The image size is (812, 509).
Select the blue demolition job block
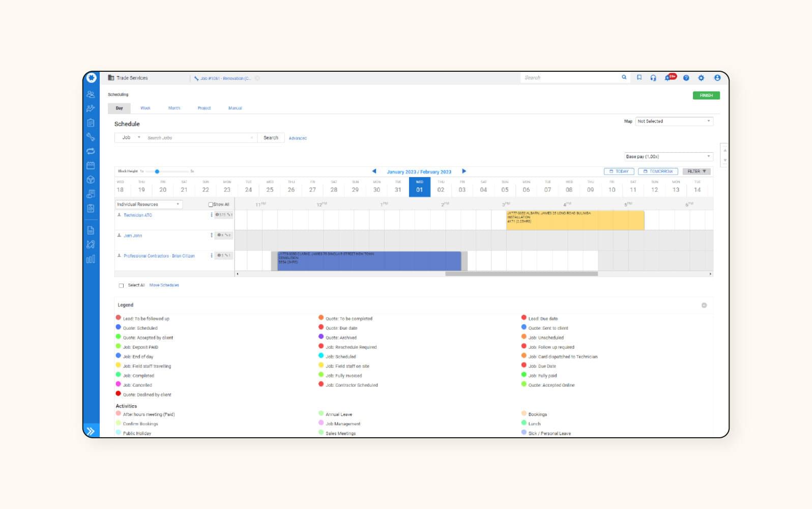coord(369,261)
